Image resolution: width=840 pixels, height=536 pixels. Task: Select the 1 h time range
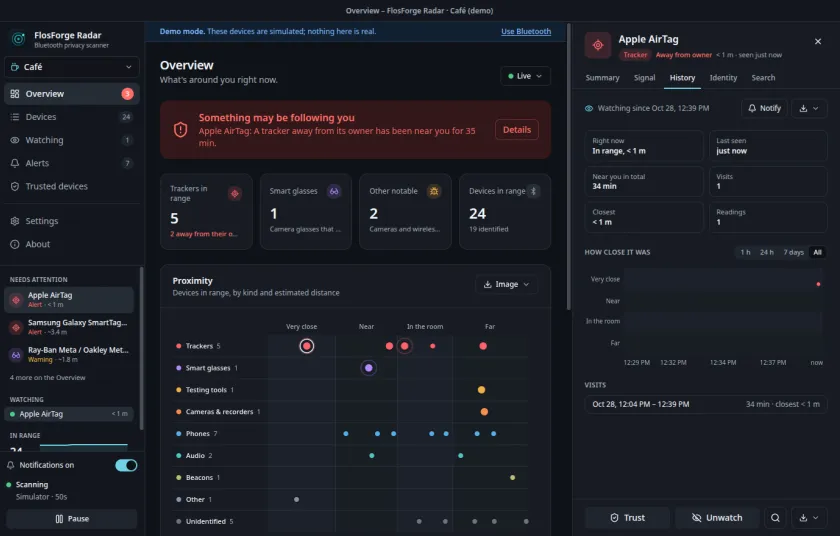pos(745,252)
